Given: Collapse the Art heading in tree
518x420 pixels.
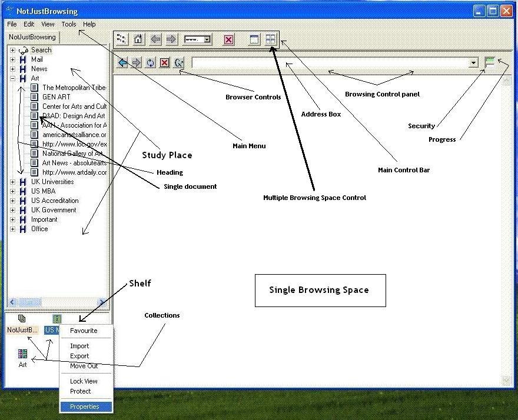Looking at the screenshot, I should click(x=12, y=78).
